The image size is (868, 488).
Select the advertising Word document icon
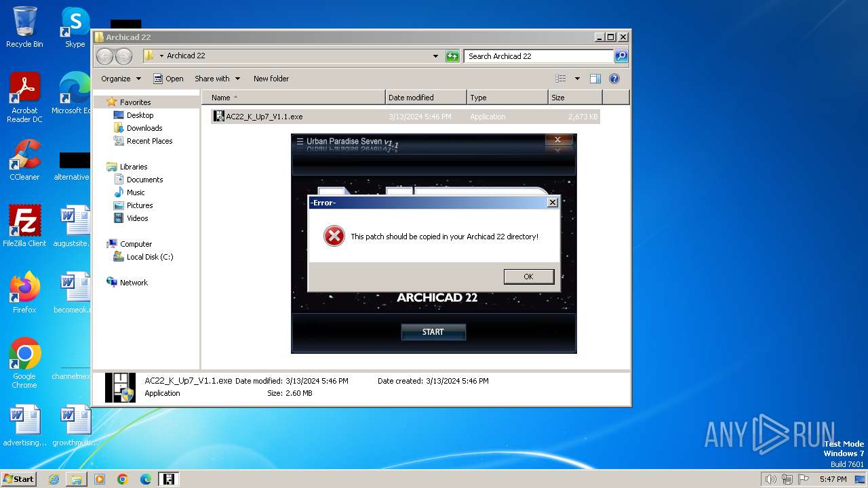(x=24, y=426)
